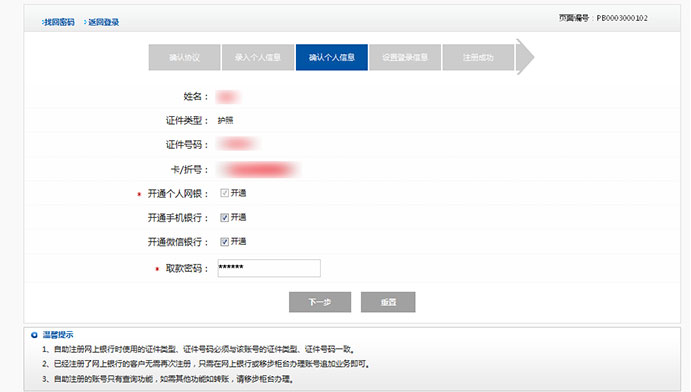Open the 找回密码 link
Screen dimensions: 691x392
[x=58, y=22]
